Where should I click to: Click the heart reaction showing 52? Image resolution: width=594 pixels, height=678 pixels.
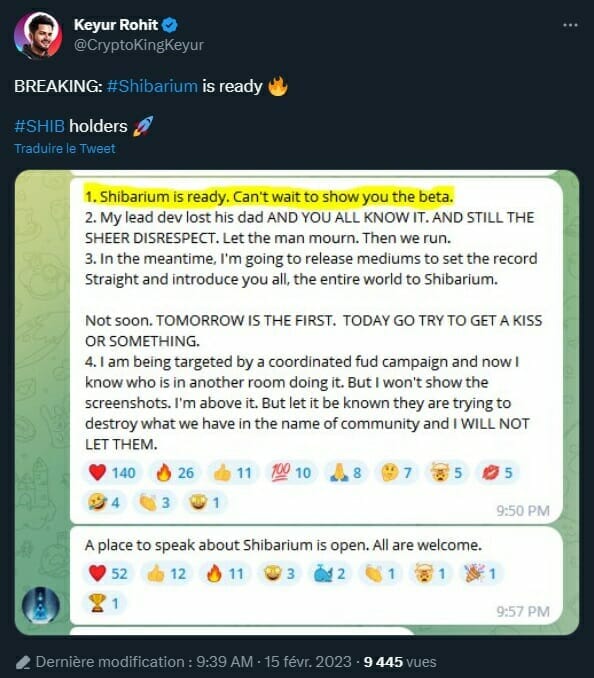click(108, 573)
